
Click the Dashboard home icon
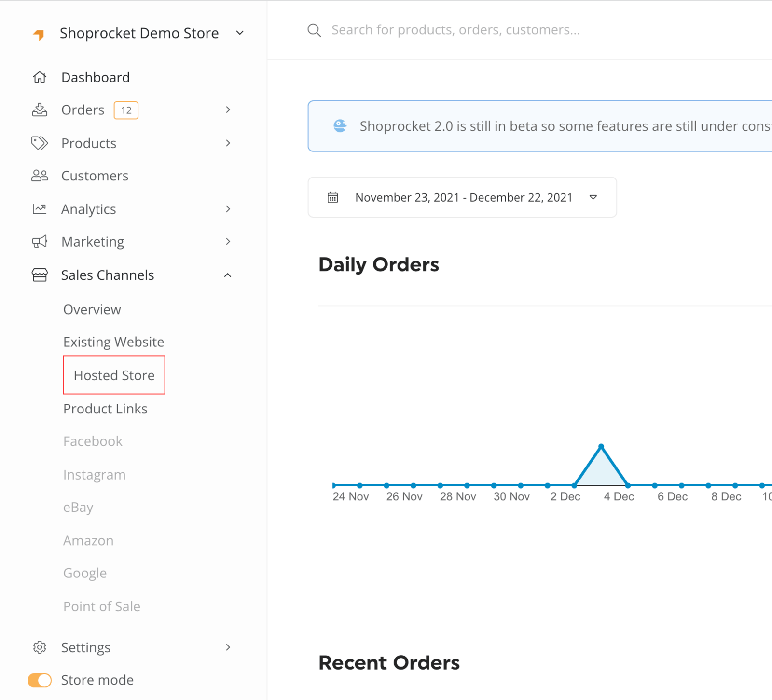(x=40, y=77)
